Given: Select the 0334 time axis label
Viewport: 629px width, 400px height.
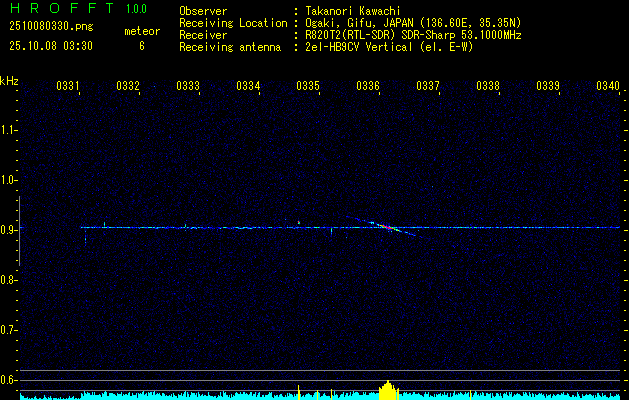Looking at the screenshot, I should point(248,85).
